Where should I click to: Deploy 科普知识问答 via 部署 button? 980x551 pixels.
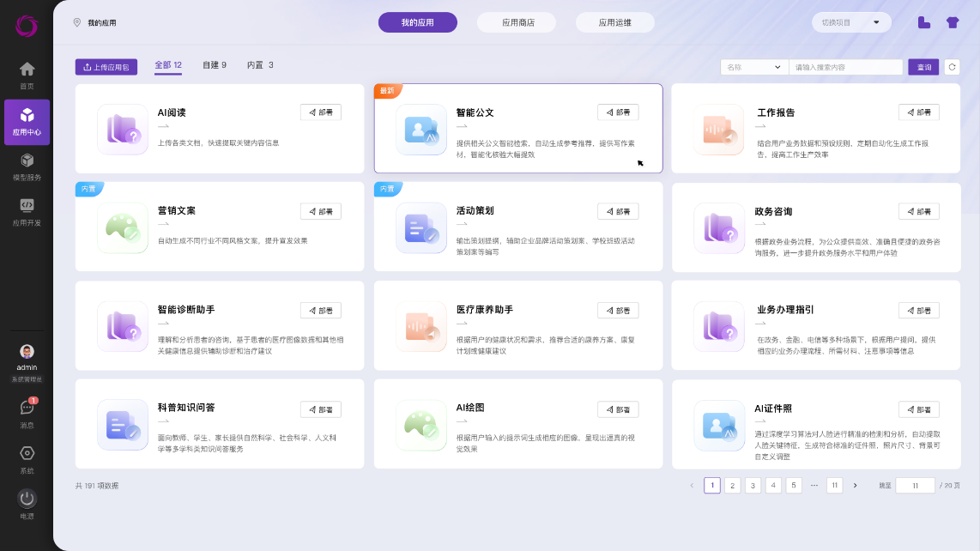click(321, 409)
